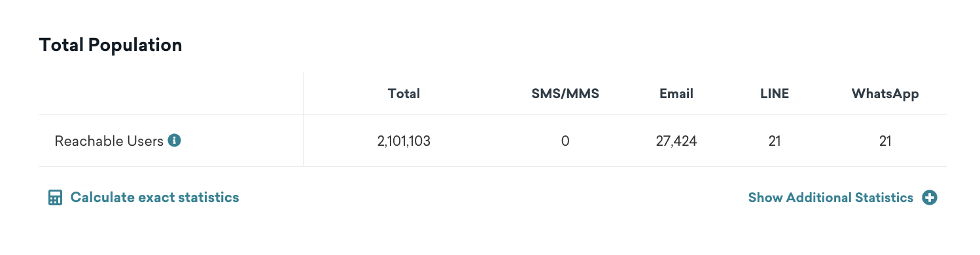Expand Show Additional Statistics

pos(843,197)
